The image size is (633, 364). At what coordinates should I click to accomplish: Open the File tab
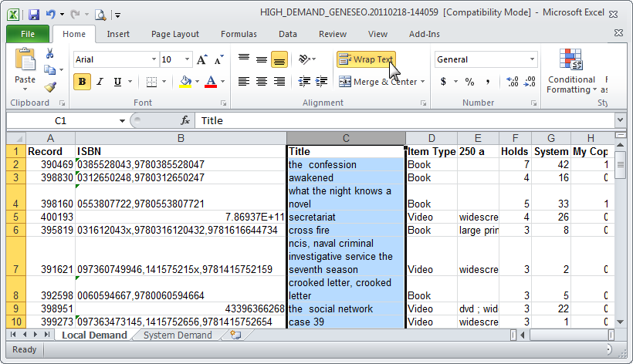[x=28, y=34]
